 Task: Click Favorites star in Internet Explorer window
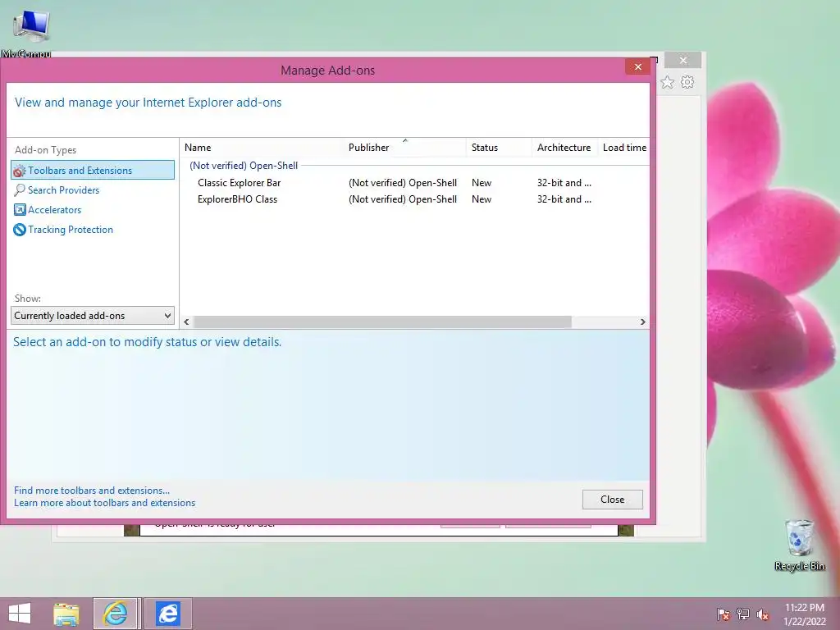[x=667, y=82]
